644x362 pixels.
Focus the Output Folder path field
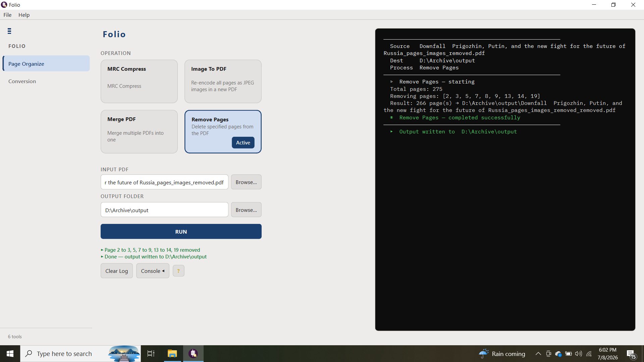[164, 210]
